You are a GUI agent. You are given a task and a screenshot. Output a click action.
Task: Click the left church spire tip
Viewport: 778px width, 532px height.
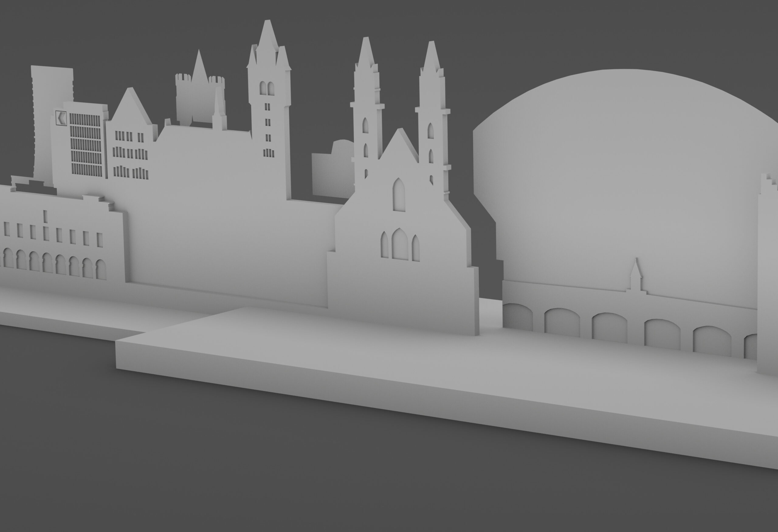(366, 42)
